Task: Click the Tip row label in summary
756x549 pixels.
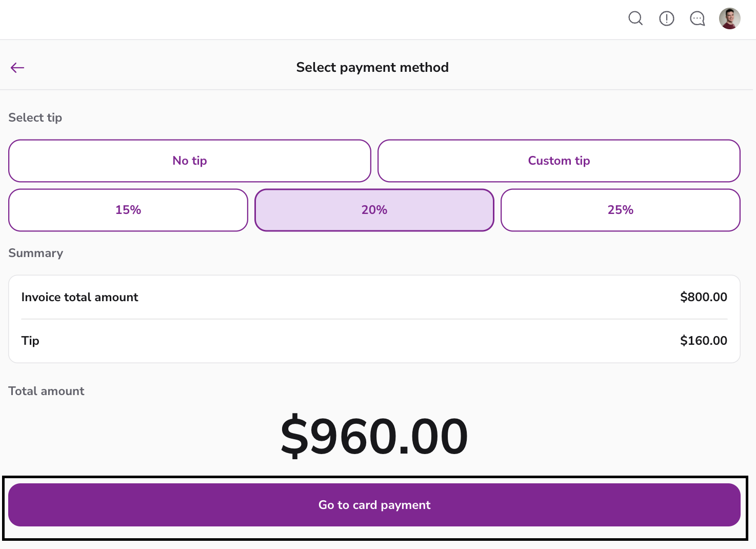Action: 30,341
